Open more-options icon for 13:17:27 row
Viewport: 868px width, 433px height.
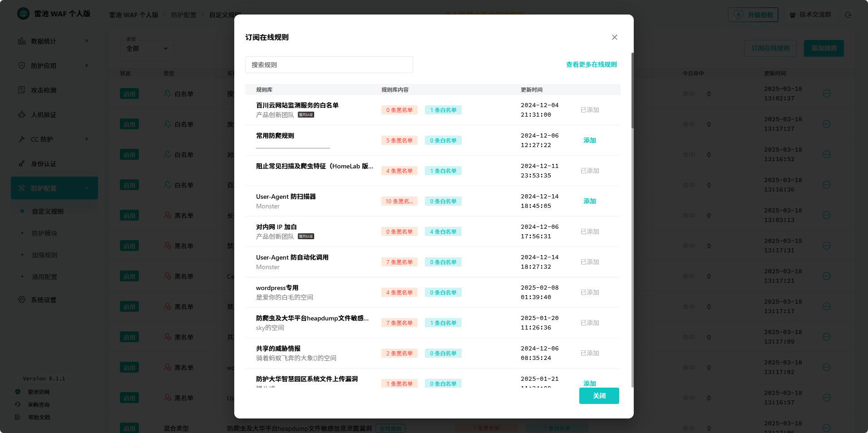coord(827,124)
